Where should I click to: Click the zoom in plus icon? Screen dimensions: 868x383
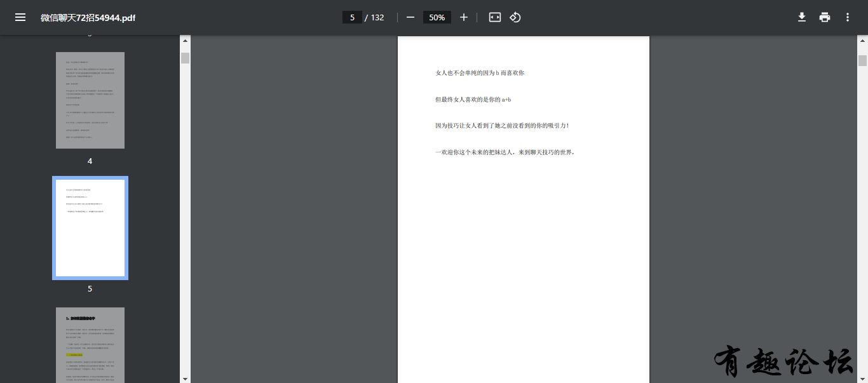pos(464,17)
